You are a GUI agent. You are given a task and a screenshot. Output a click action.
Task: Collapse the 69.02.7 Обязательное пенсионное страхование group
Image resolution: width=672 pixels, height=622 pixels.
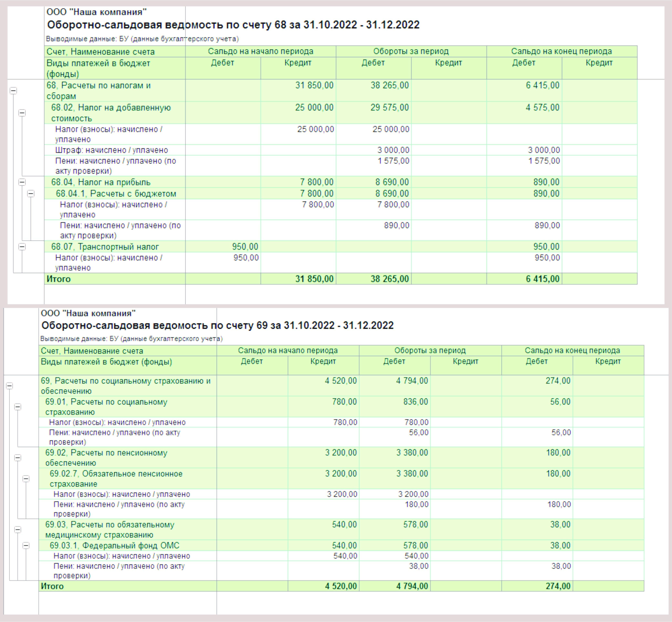(26, 479)
